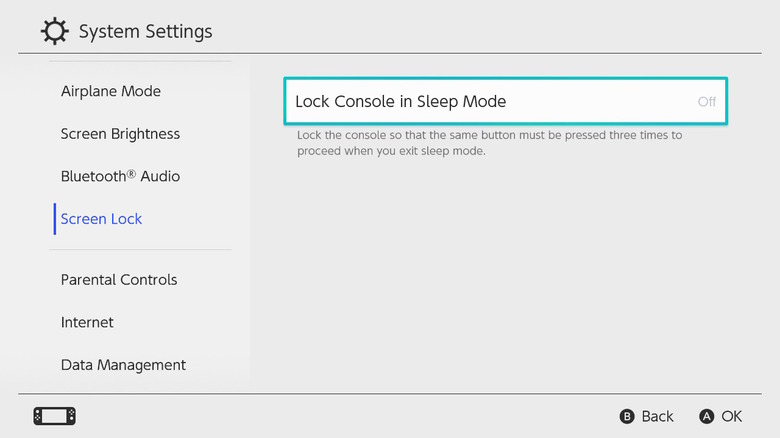Viewport: 780px width, 438px height.
Task: Click the sleep mode lock description text
Action: point(490,143)
